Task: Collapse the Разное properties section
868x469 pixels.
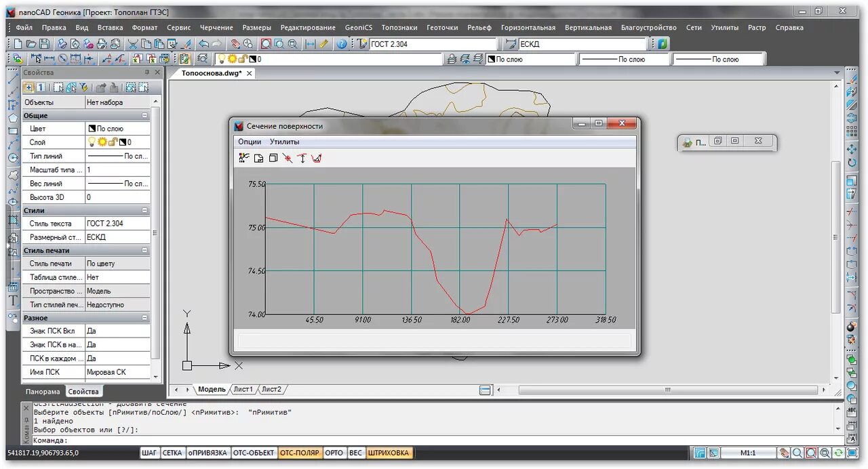Action: [x=144, y=318]
